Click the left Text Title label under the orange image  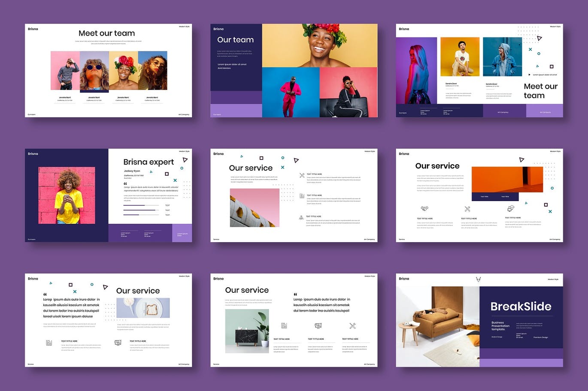[484, 197]
